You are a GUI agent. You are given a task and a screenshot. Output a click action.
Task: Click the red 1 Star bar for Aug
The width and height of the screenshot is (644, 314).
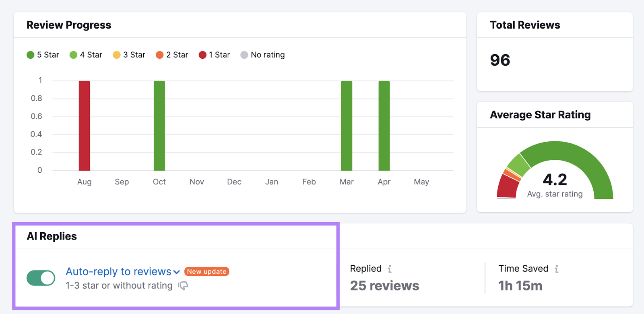coord(84,126)
